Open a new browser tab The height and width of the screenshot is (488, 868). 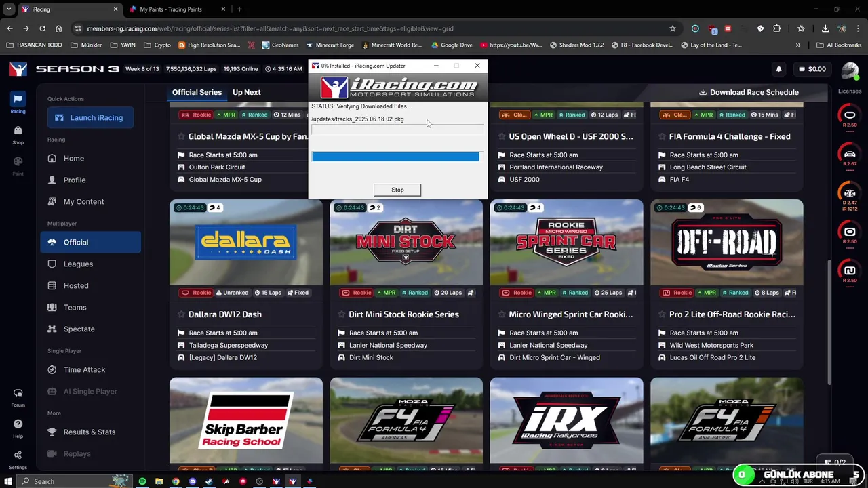pyautogui.click(x=239, y=9)
